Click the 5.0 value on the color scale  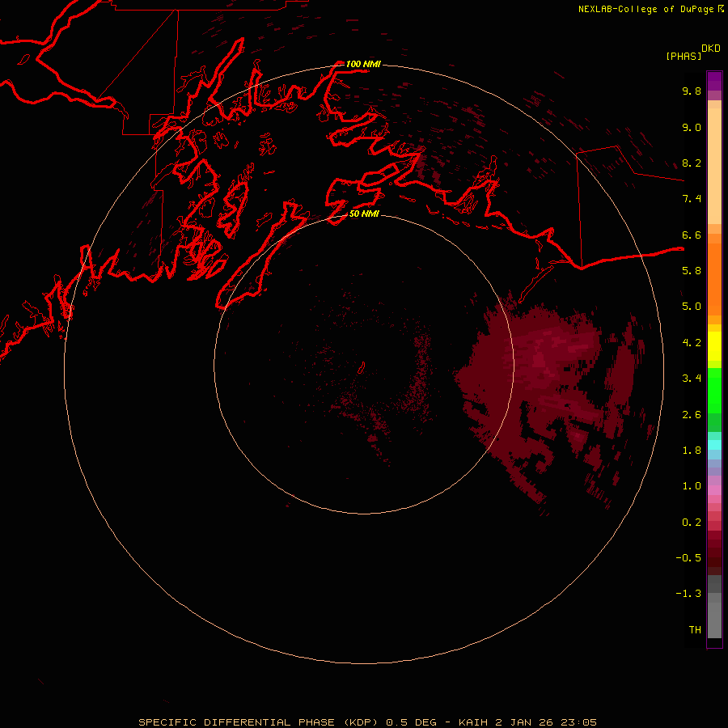(692, 307)
